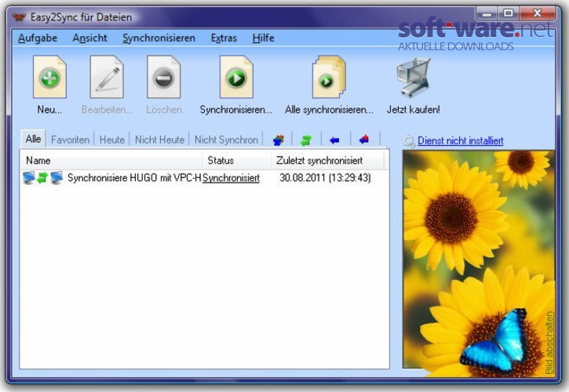Start the Synchronisieren play icon

[x=236, y=77]
